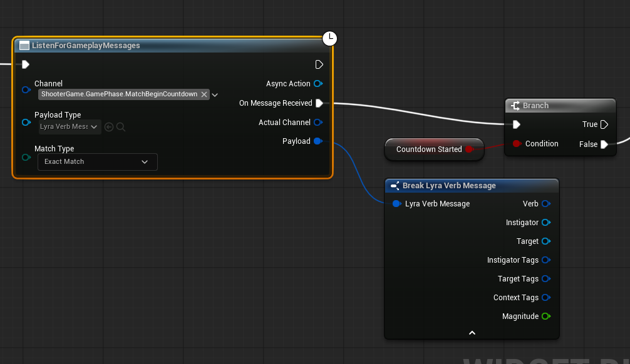Click the Actual Channel output pin
Viewport: 630px width, 364px height.
[318, 122]
